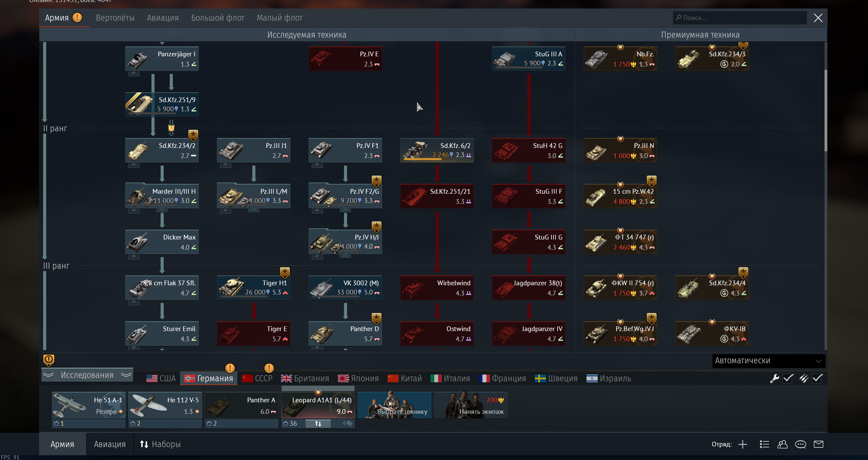This screenshot has width=868, height=460.
Task: Open the Автоматически dropdown
Action: tap(768, 361)
